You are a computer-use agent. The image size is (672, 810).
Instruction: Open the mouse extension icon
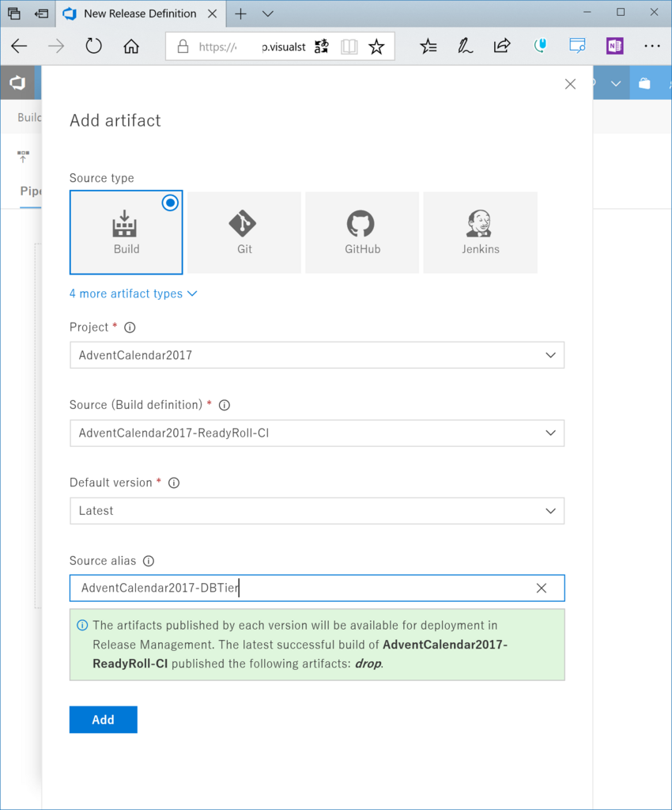click(540, 47)
